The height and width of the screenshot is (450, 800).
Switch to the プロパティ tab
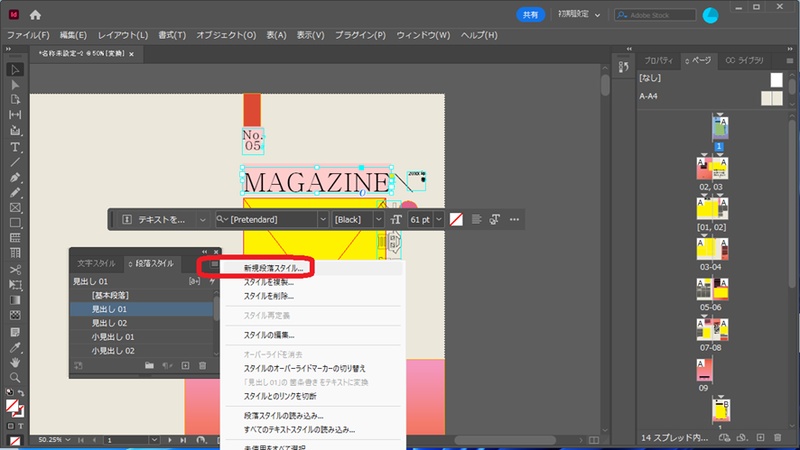click(658, 61)
